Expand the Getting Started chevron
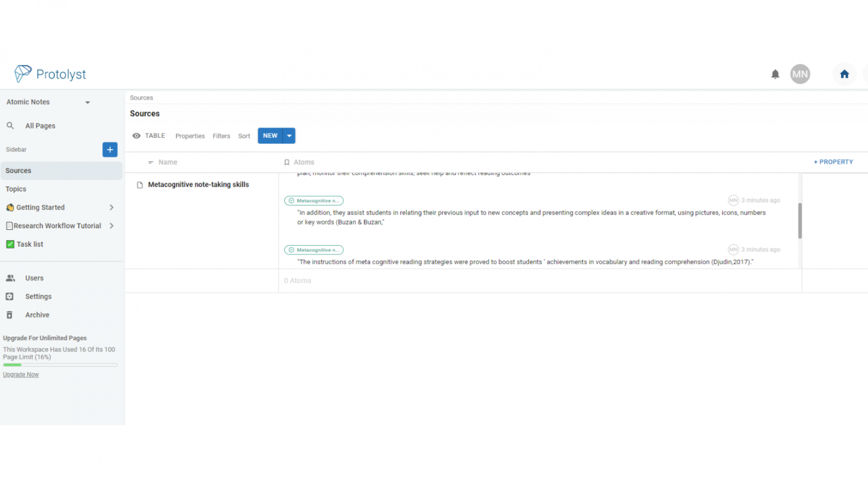 point(111,207)
